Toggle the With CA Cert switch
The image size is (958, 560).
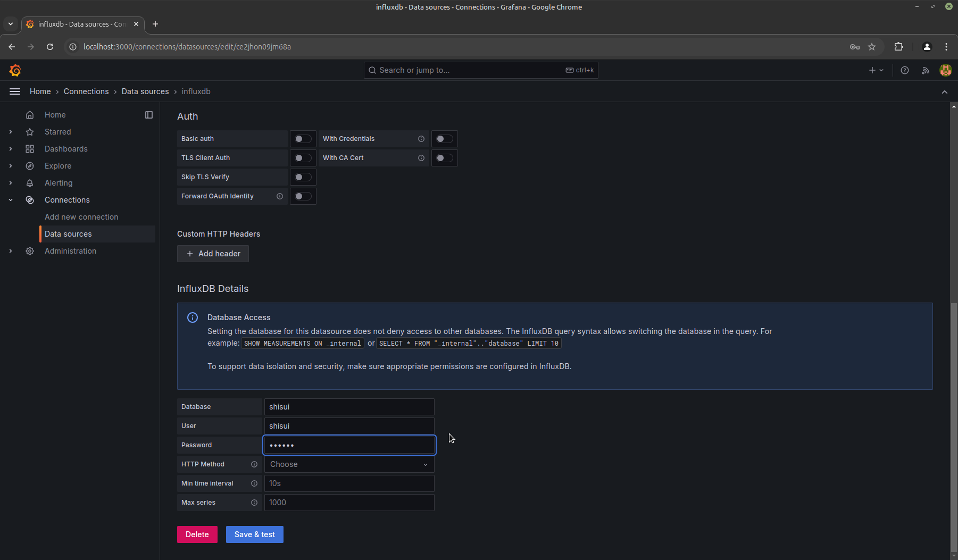click(x=445, y=158)
